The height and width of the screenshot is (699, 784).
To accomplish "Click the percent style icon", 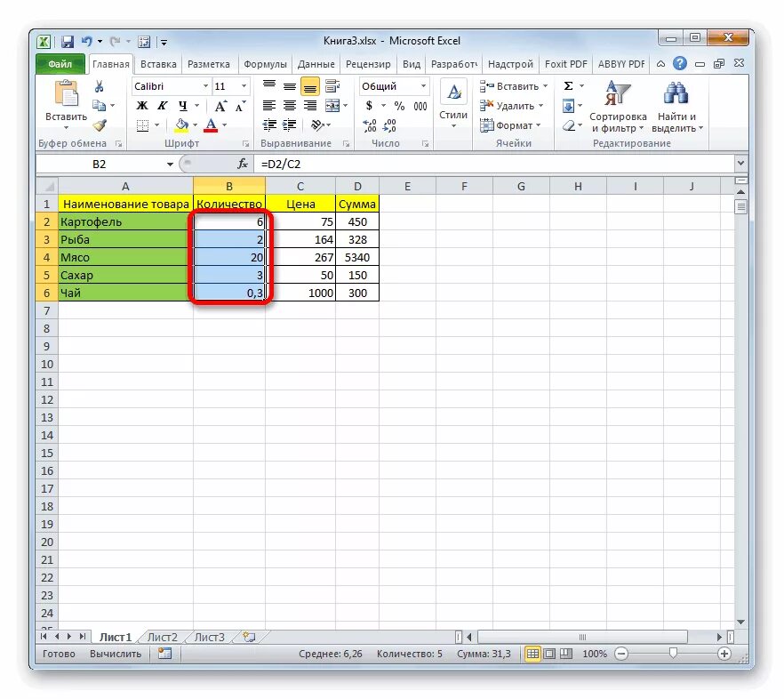I will pyautogui.click(x=399, y=106).
